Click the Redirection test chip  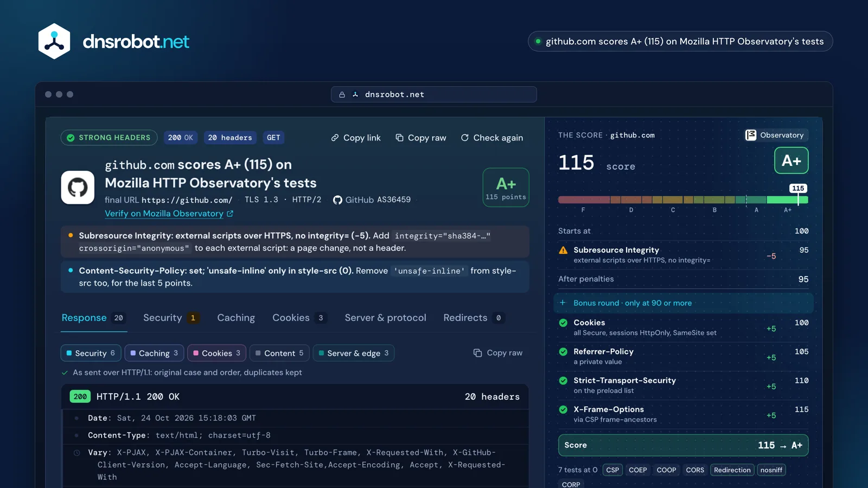click(x=732, y=470)
